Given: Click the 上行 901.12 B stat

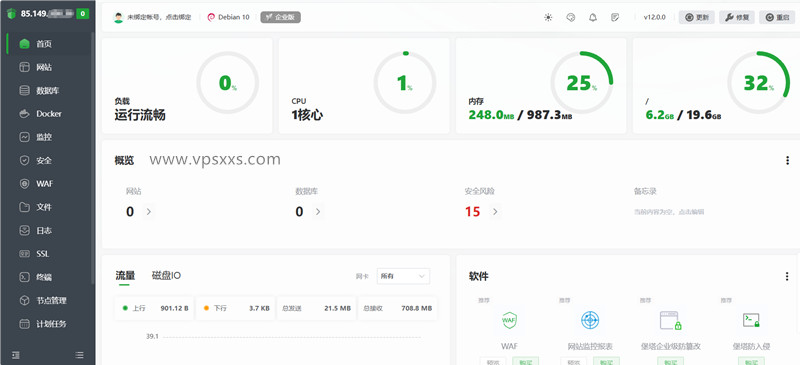Looking at the screenshot, I should tap(154, 308).
